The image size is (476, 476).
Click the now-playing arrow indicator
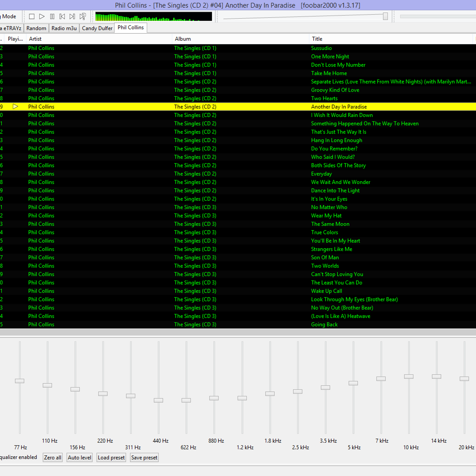coord(15,107)
